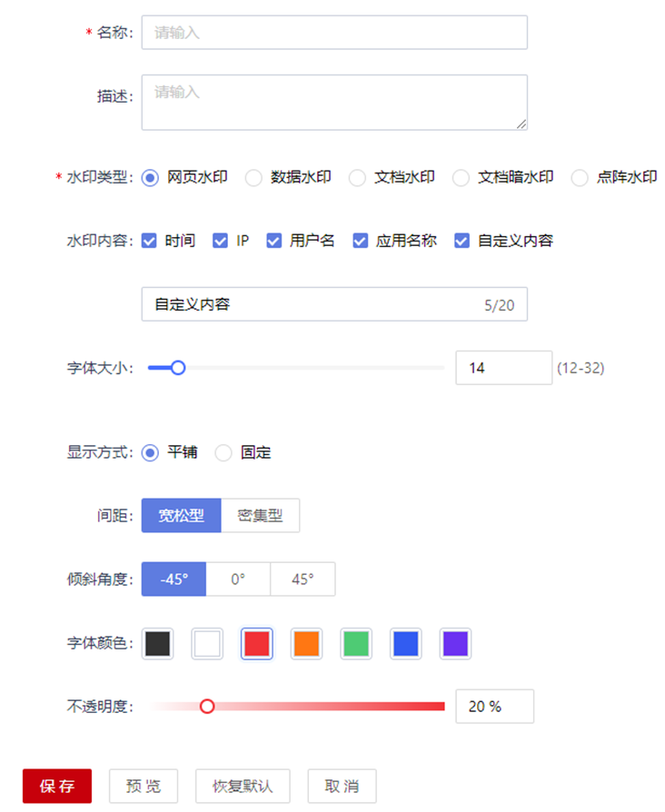Pick the green font color swatch
Image resolution: width=665 pixels, height=812 pixels.
(356, 644)
